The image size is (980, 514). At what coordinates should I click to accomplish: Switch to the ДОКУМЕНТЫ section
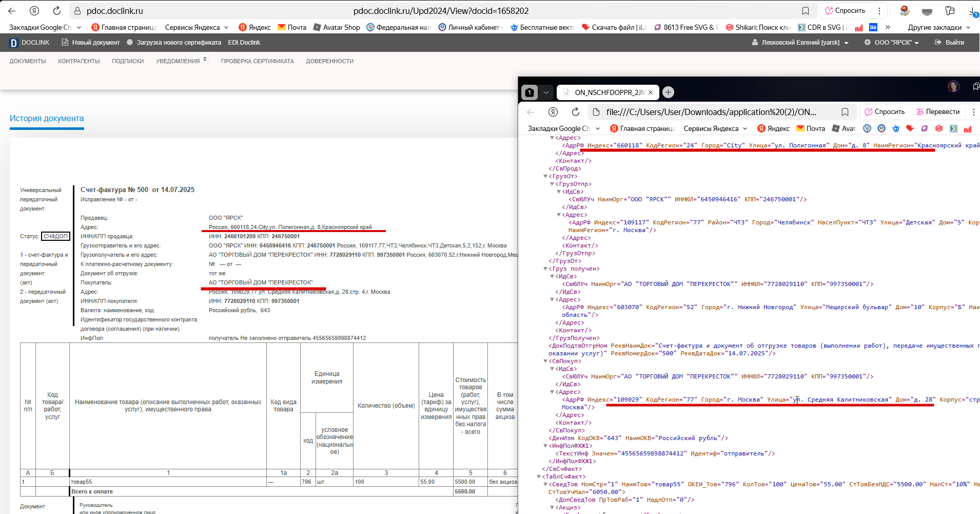[x=28, y=61]
